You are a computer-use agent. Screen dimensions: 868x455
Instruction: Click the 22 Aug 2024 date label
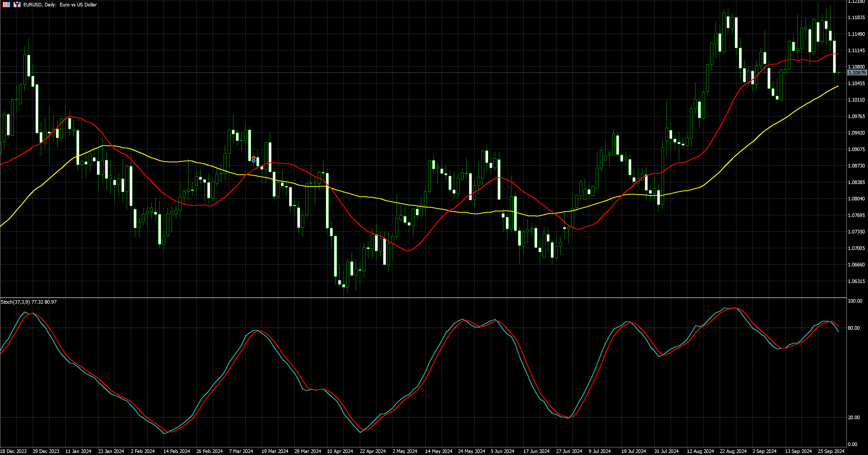(x=733, y=451)
